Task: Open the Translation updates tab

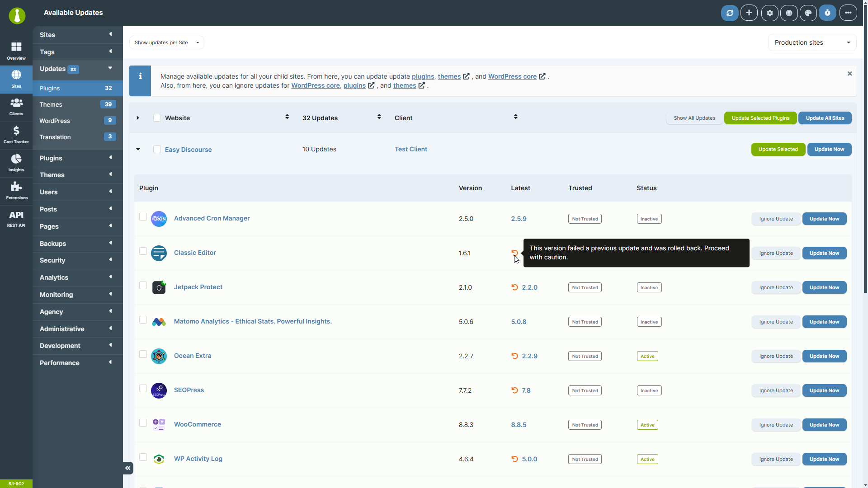Action: tap(77, 137)
